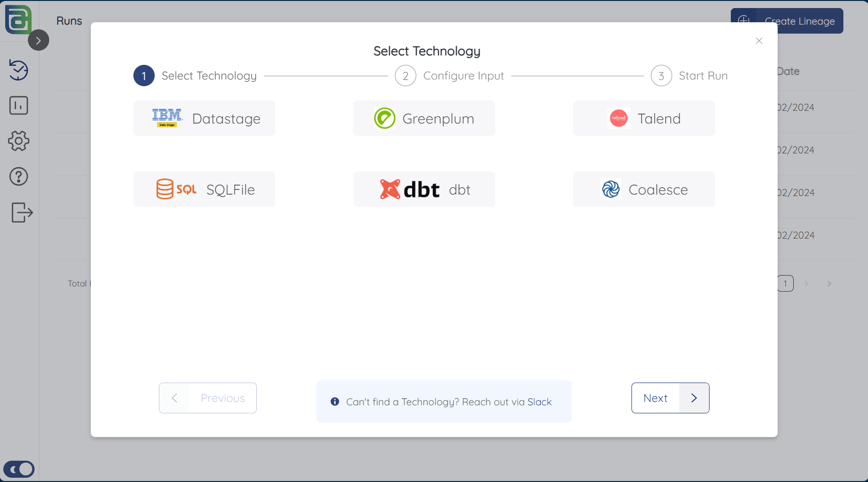The height and width of the screenshot is (482, 868).
Task: Go to next page with the pagination arrow
Action: 807,284
